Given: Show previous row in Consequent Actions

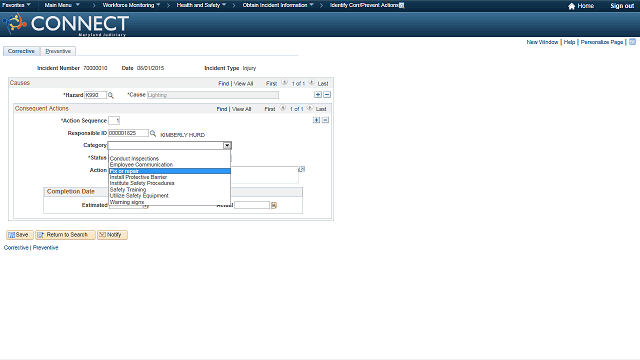Looking at the screenshot, I should [x=283, y=108].
